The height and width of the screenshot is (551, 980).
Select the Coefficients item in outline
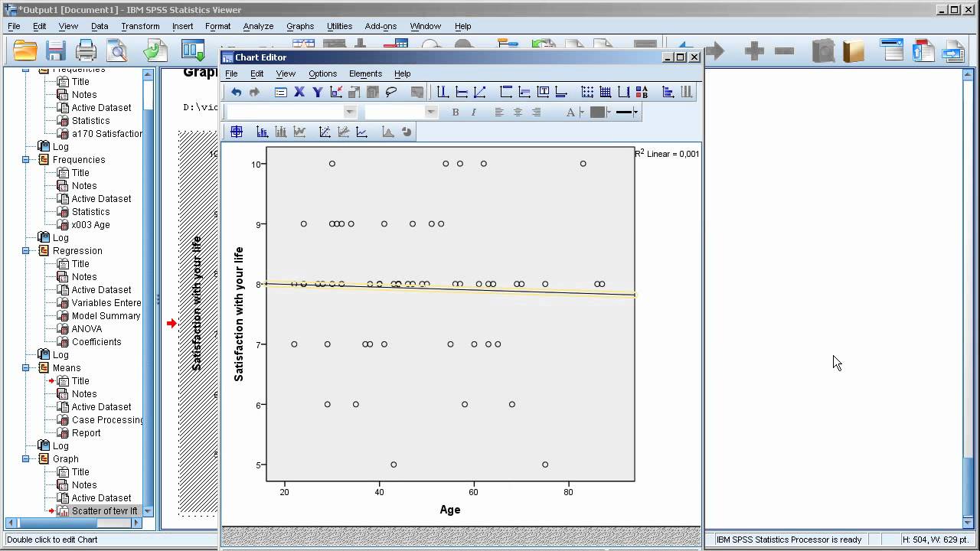pyautogui.click(x=96, y=342)
